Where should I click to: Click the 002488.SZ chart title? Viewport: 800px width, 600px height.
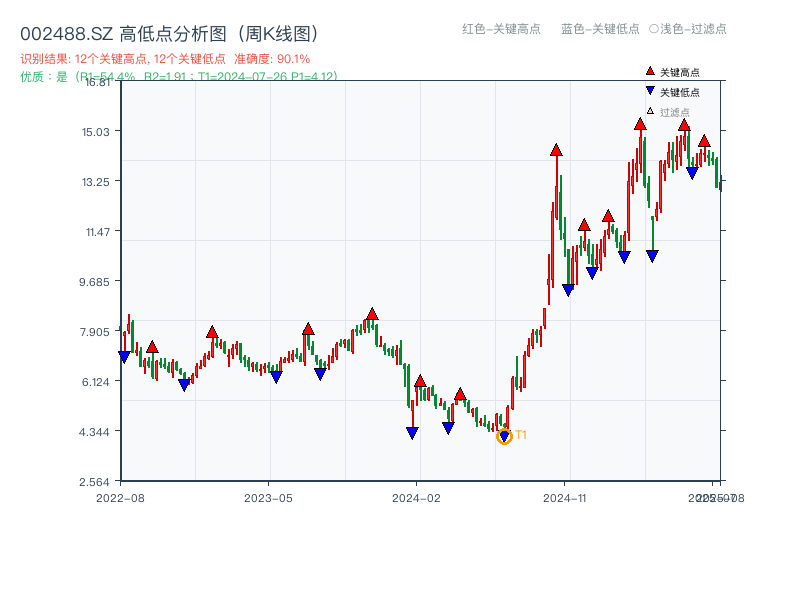[x=171, y=34]
